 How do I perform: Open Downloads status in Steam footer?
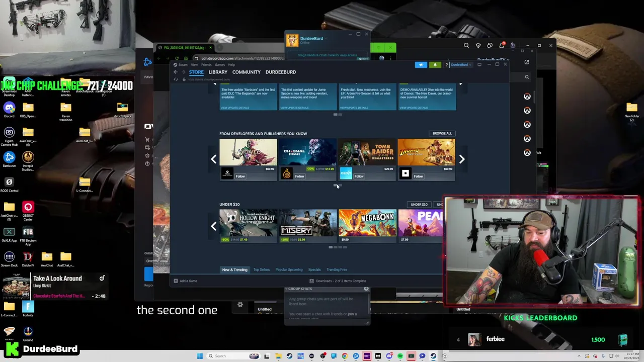(x=338, y=281)
